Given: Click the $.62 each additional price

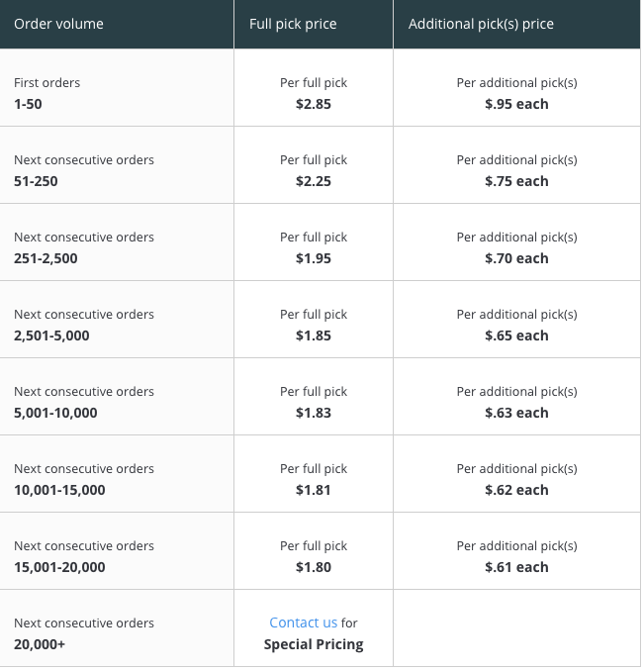Looking at the screenshot, I should pyautogui.click(x=516, y=490).
